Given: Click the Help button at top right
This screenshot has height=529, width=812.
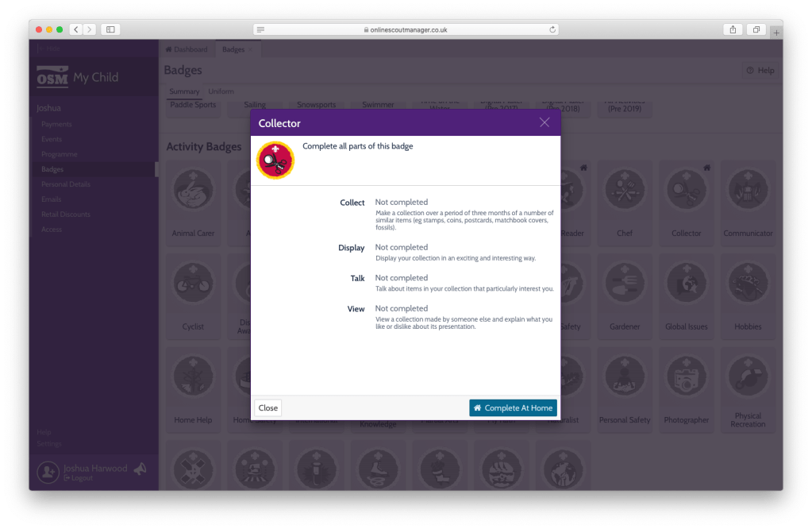Looking at the screenshot, I should click(760, 71).
